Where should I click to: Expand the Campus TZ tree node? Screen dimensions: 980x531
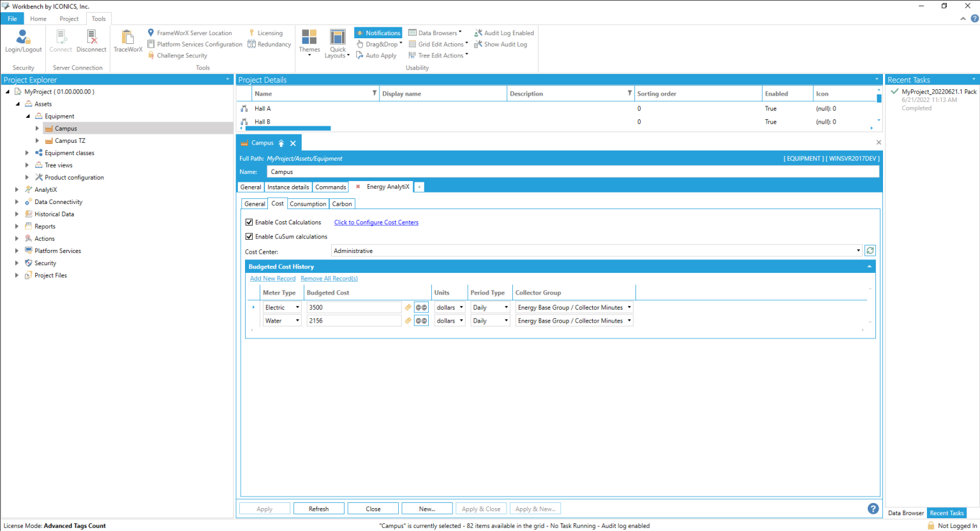click(x=37, y=141)
